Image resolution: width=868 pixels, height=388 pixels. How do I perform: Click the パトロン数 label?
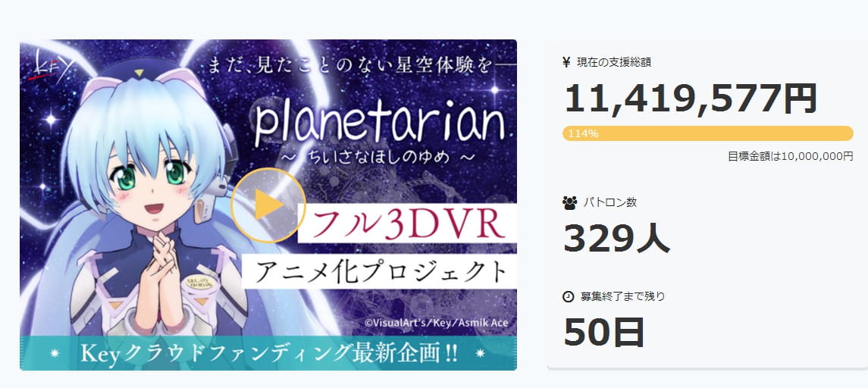click(609, 202)
